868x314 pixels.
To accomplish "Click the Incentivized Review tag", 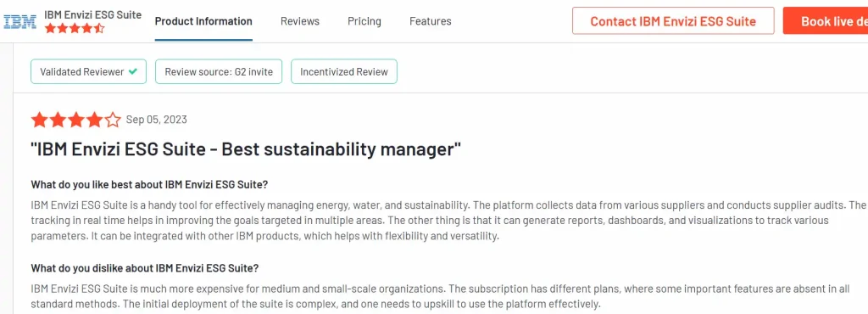I will coord(344,71).
